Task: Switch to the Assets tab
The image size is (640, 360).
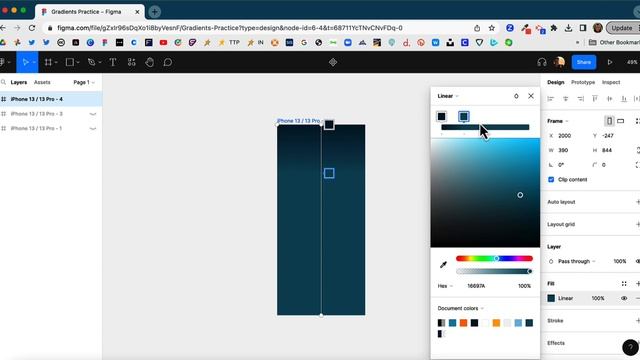Action: tap(42, 82)
